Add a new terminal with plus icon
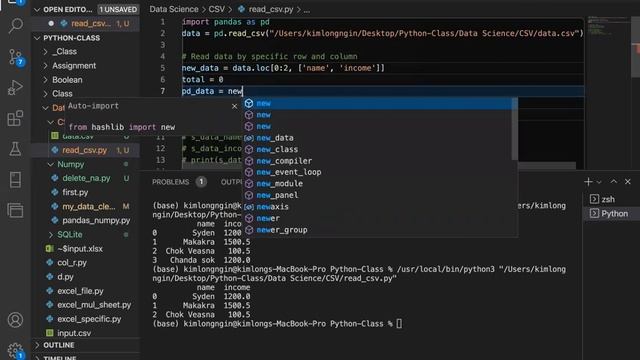 588,182
